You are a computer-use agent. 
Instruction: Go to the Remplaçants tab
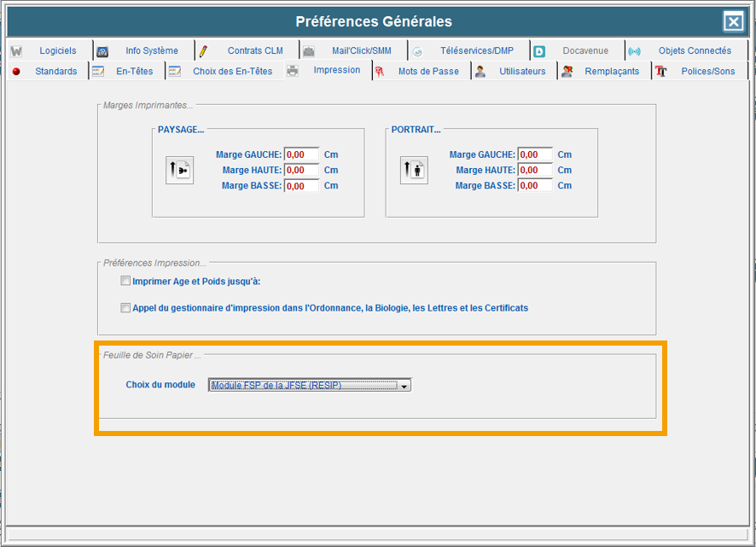tap(611, 72)
